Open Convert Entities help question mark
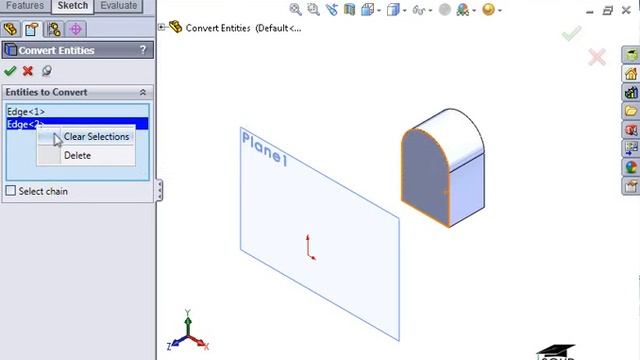 143,50
